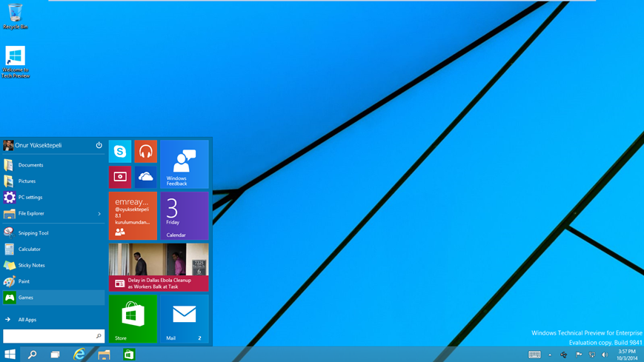
Task: Select Snipping Tool from Start menu
Action: click(x=33, y=232)
